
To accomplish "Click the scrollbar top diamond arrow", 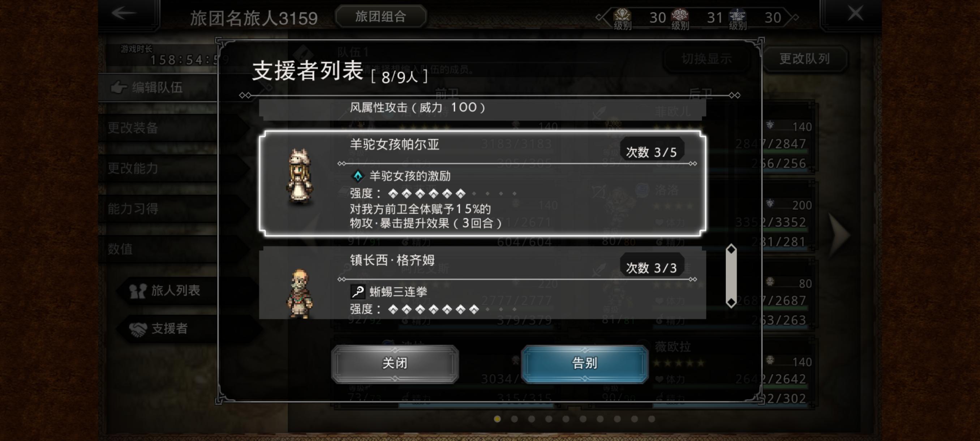I will (731, 249).
